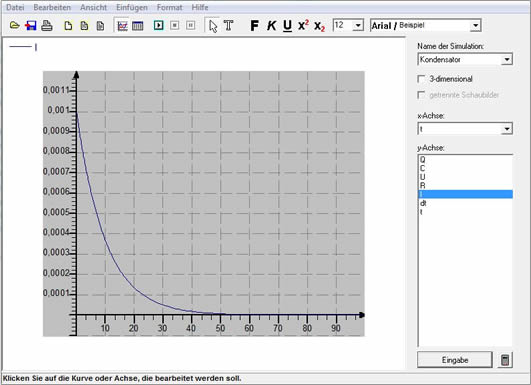Viewport: 531px width, 385px height.
Task: Select Q in the y-Achse list
Action: [465, 159]
